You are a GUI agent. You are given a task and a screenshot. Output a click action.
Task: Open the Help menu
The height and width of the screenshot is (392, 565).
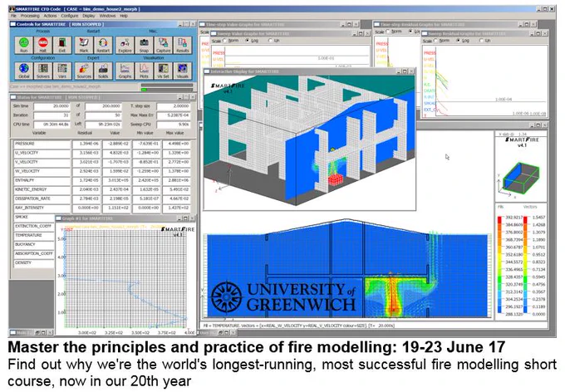(x=124, y=16)
